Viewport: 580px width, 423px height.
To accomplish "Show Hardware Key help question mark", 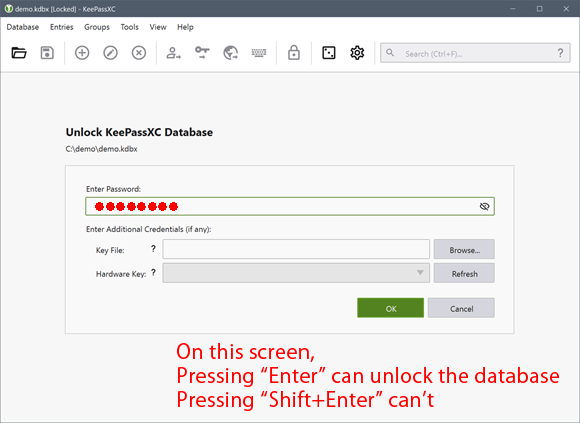I will [153, 273].
